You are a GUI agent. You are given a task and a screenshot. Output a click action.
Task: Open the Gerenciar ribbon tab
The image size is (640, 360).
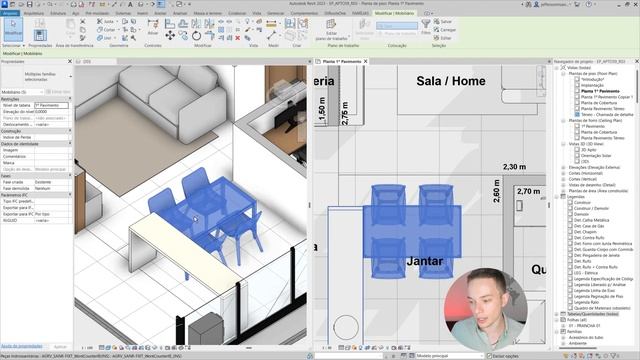point(276,13)
